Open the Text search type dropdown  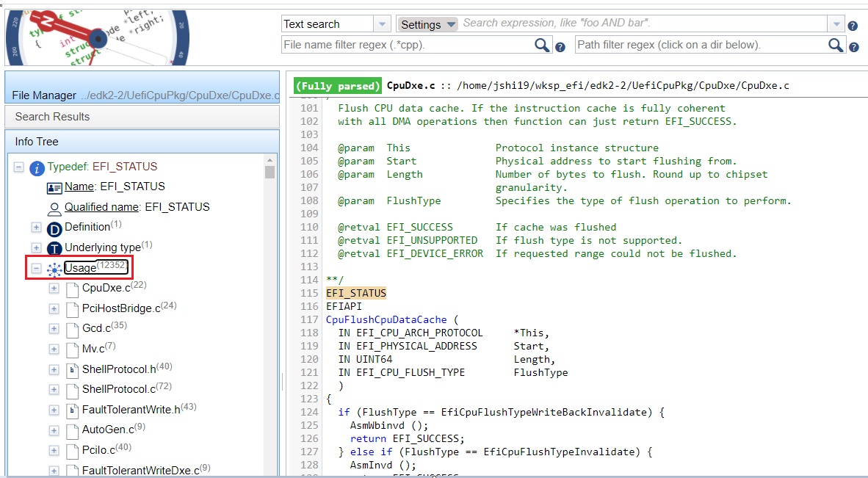(x=382, y=24)
